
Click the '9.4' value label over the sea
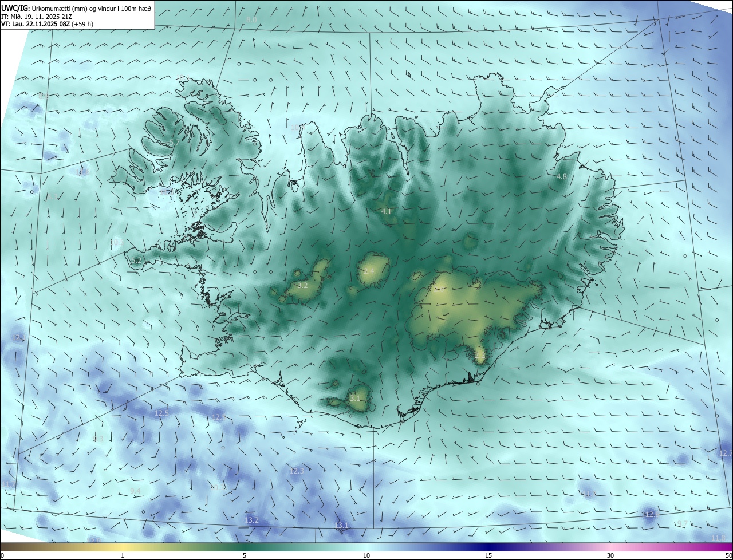(135, 491)
